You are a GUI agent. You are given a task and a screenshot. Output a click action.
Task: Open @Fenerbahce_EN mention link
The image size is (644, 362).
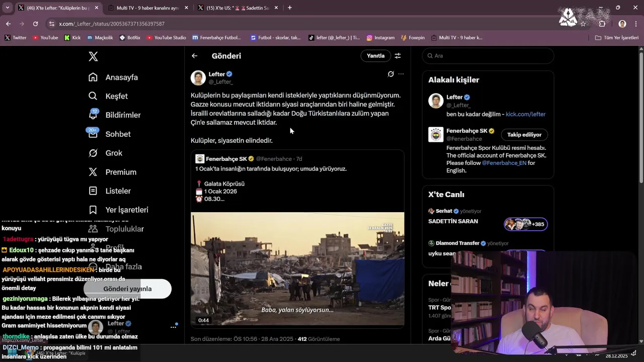click(504, 163)
